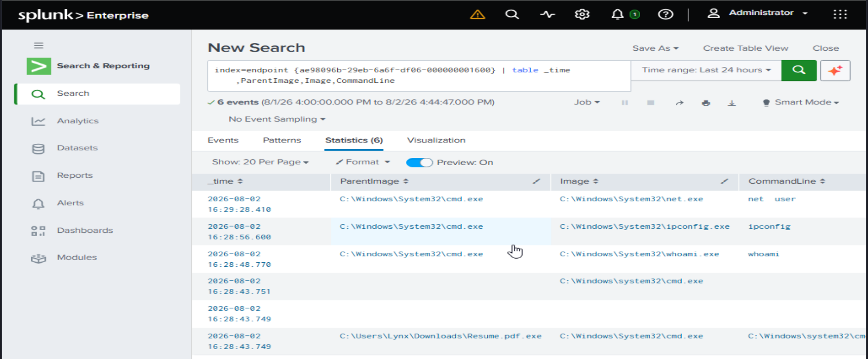The height and width of the screenshot is (359, 868).
Task: Export results with download icon
Action: [732, 103]
